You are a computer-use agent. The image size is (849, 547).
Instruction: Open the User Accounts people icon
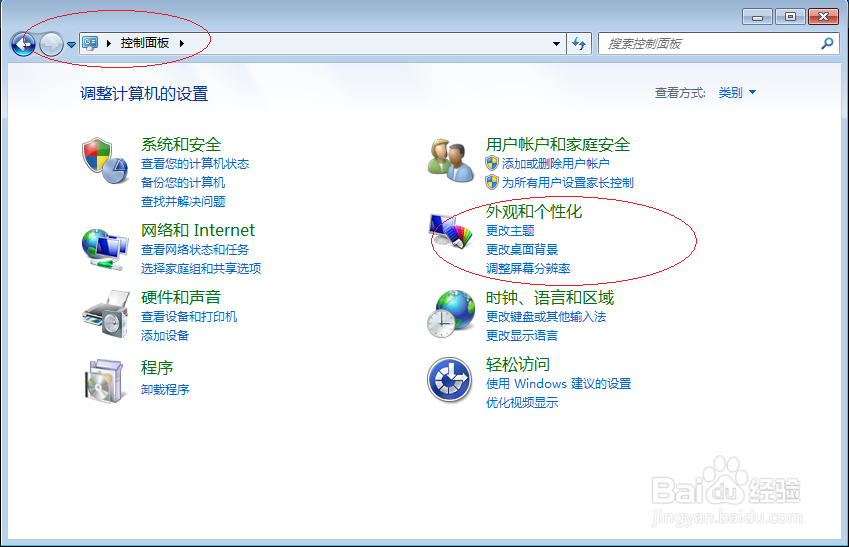point(450,160)
